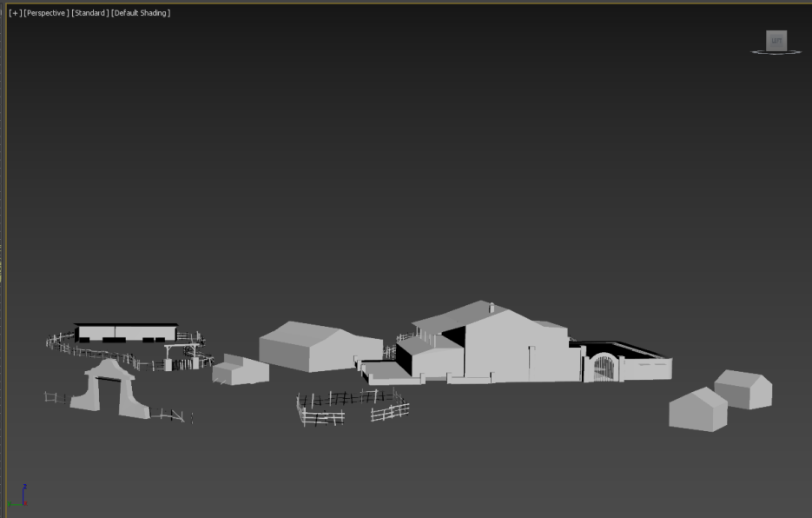Click the chimney on the farmhouse roof
This screenshot has width=812, height=518.
492,307
